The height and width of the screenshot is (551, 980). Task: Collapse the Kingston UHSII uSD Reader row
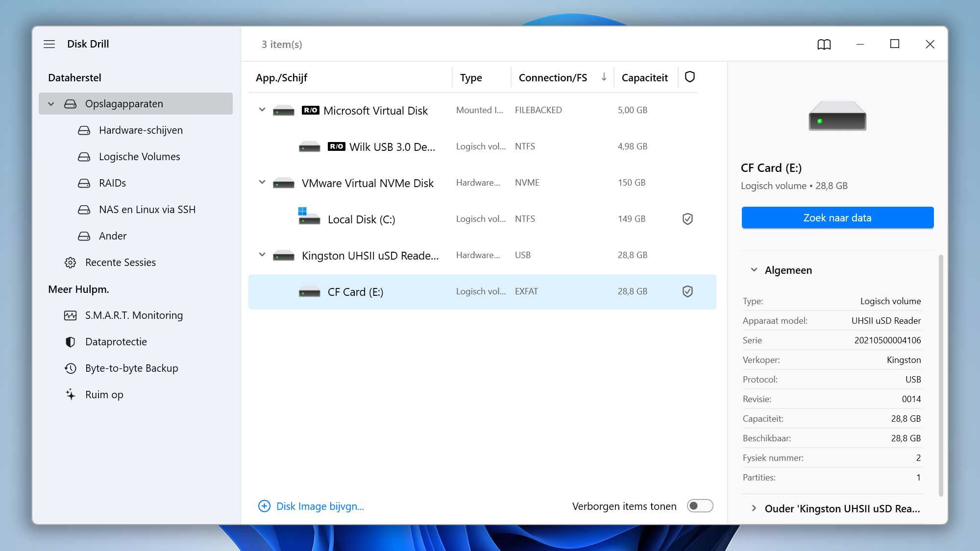(x=262, y=255)
